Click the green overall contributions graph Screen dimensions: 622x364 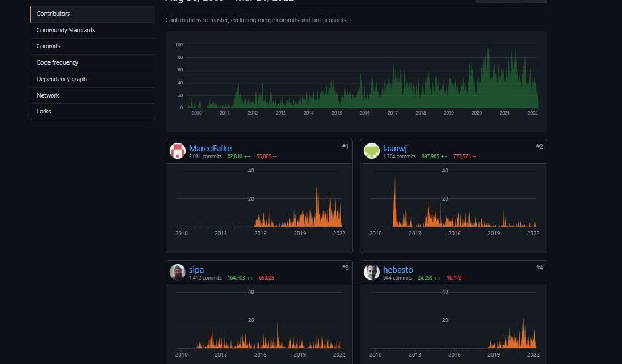tap(362, 79)
